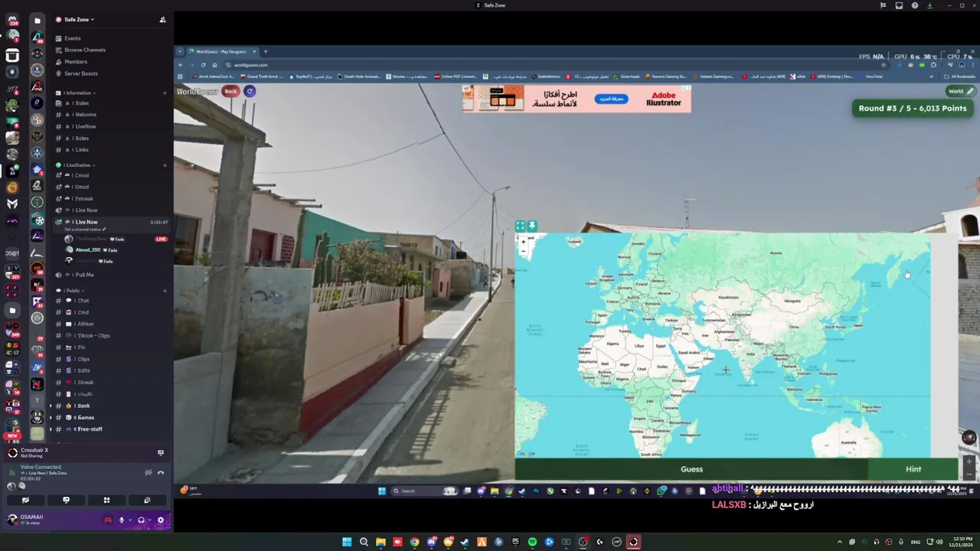Screen dimensions: 980x551
Task: Select user Abood_350 in the voice channel
Action: (88, 250)
